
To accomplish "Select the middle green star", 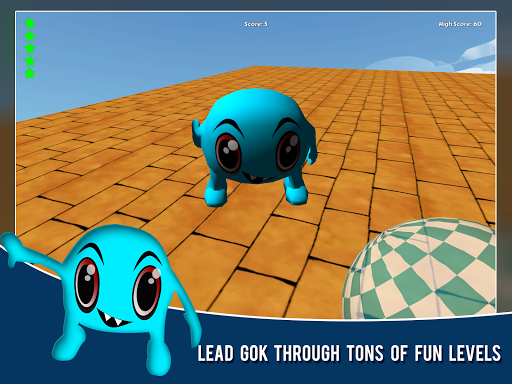I will (30, 48).
